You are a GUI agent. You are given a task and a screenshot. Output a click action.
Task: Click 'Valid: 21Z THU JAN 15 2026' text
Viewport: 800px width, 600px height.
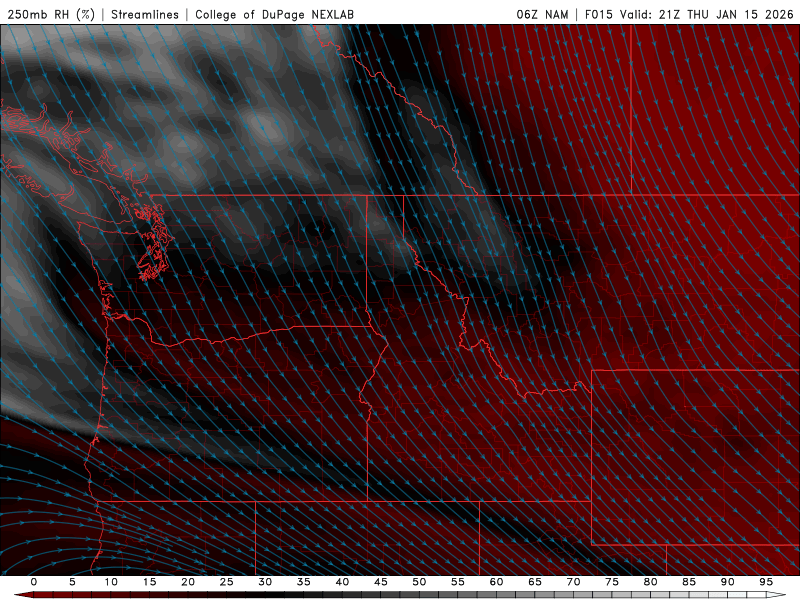click(707, 14)
